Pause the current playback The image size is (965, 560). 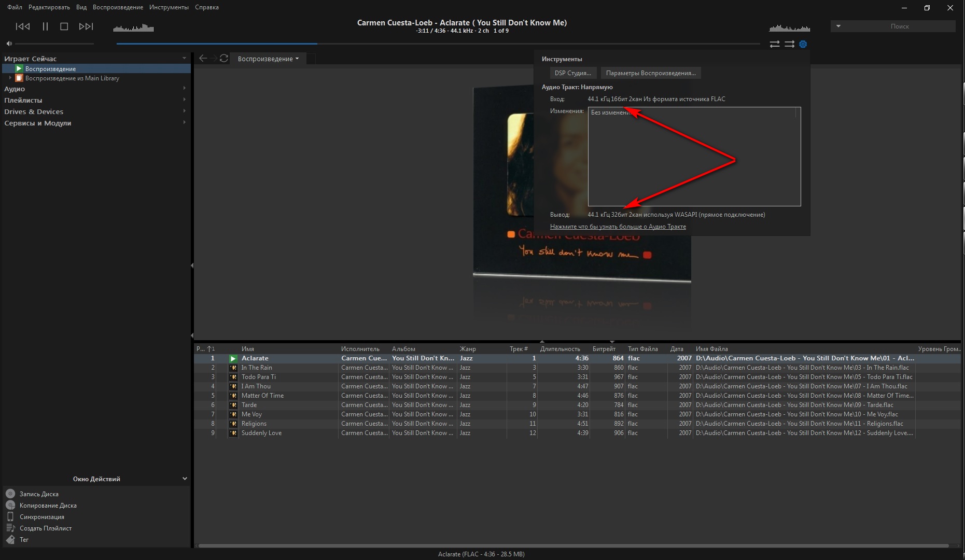pos(45,26)
